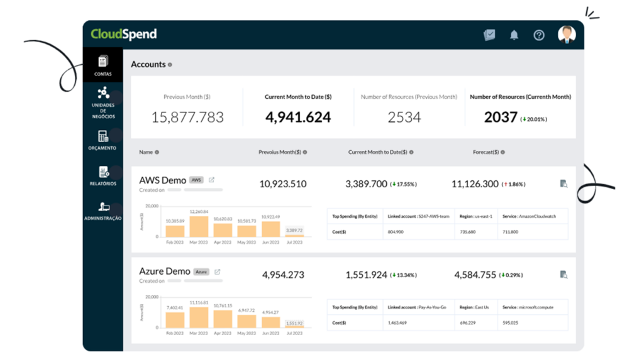This screenshot has height=362, width=644.
Task: Click the AWS tag badge
Action: pos(196,180)
